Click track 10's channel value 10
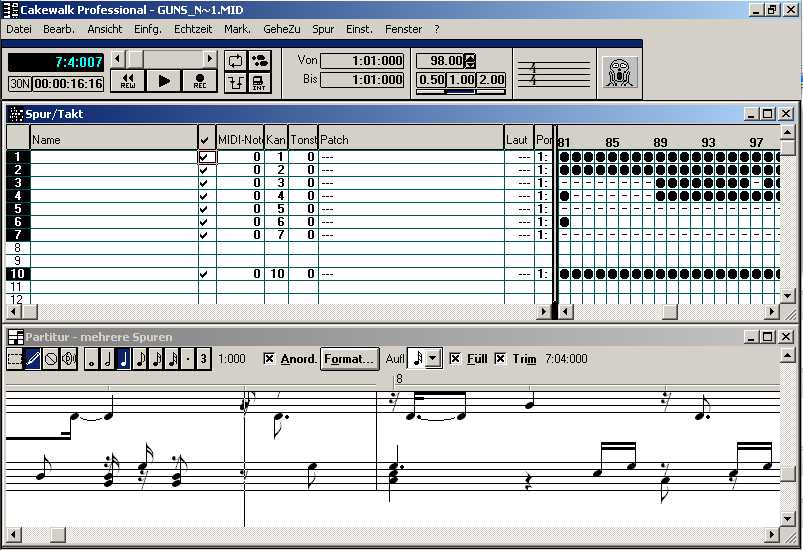The height and width of the screenshot is (550, 803). pyautogui.click(x=277, y=274)
